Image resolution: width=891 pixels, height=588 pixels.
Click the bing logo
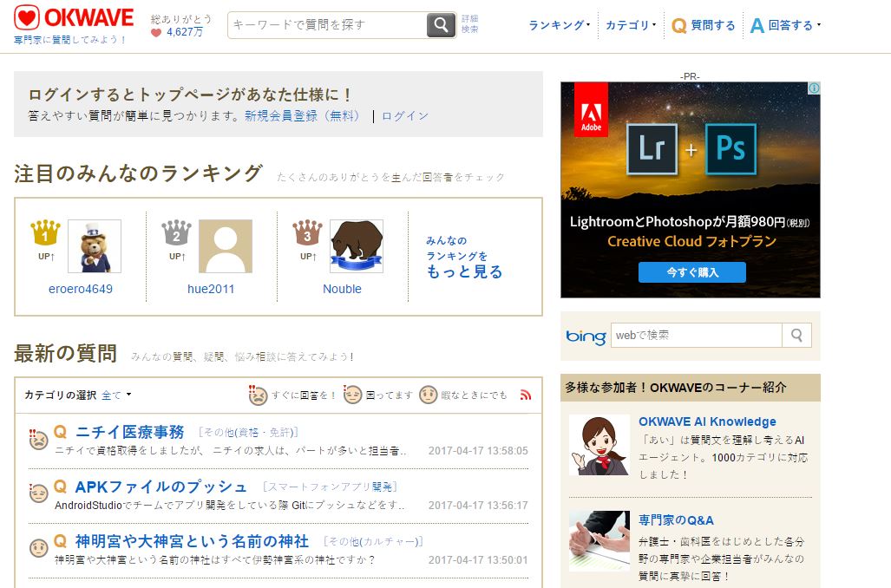[x=586, y=336]
